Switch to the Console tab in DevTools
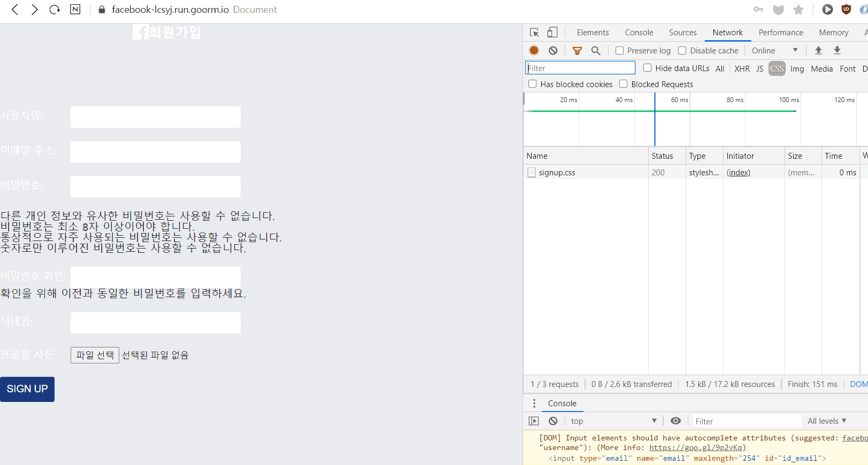The width and height of the screenshot is (868, 465). (x=639, y=33)
